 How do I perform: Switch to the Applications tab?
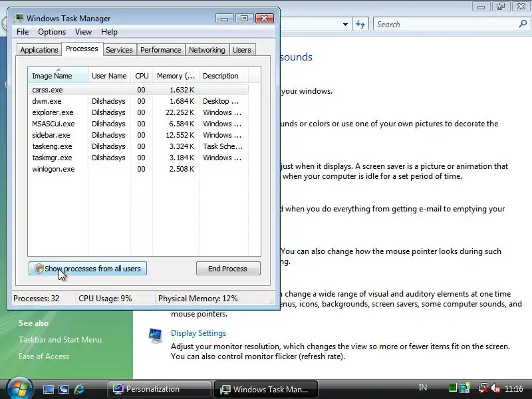(39, 50)
